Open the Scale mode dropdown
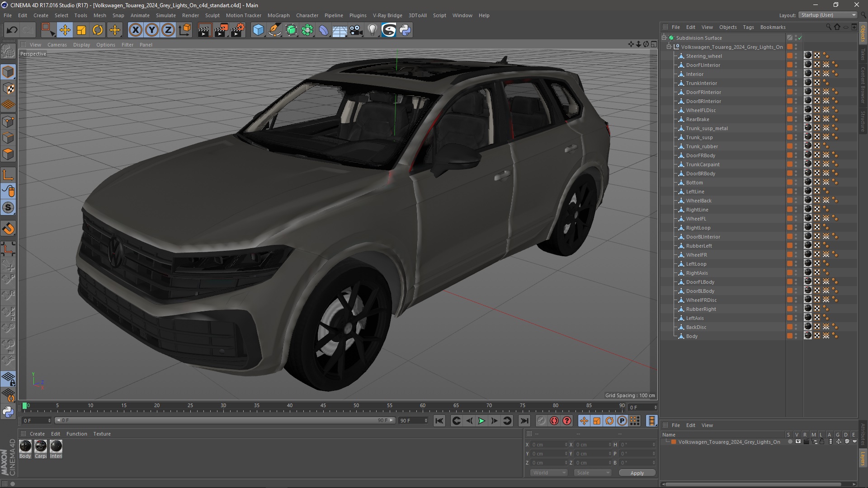 click(592, 473)
